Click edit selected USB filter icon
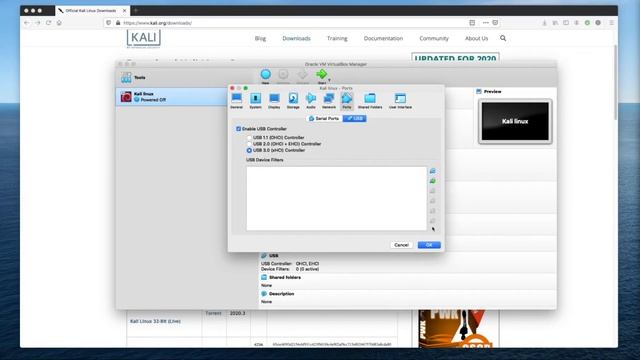The height and width of the screenshot is (360, 640). pyautogui.click(x=433, y=191)
